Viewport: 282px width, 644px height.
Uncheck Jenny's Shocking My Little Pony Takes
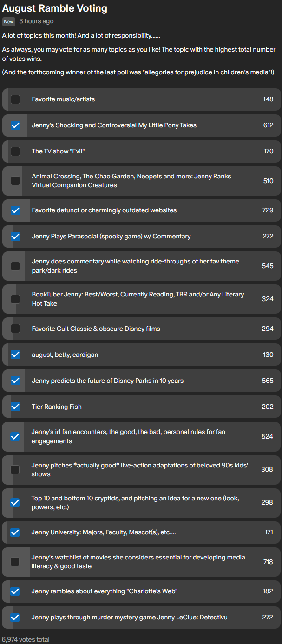point(15,125)
